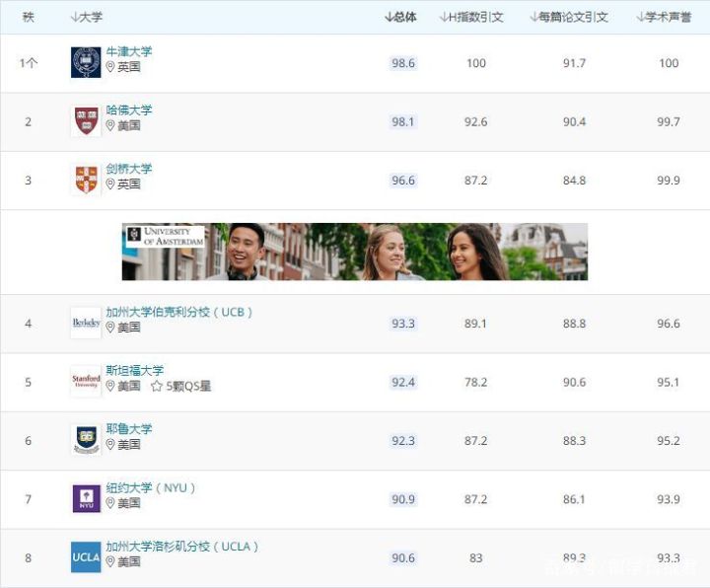Click the 5颗QS星 label for Stanford

(x=188, y=386)
